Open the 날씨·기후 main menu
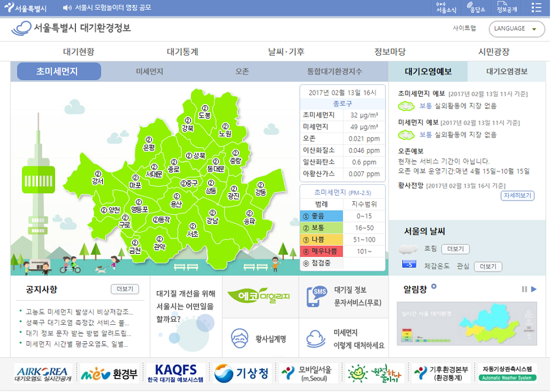Screen dimensions: 551x392 click(x=286, y=52)
